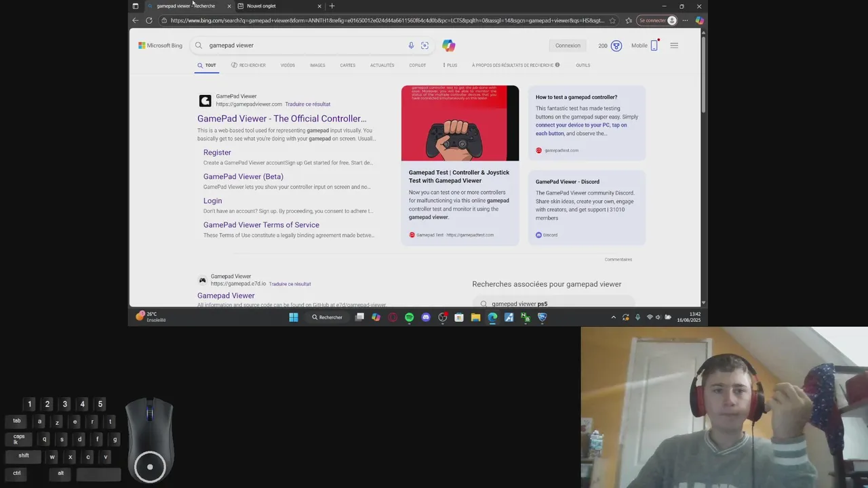Open Spotify from the taskbar
This screenshot has height=488, width=868.
tap(409, 317)
